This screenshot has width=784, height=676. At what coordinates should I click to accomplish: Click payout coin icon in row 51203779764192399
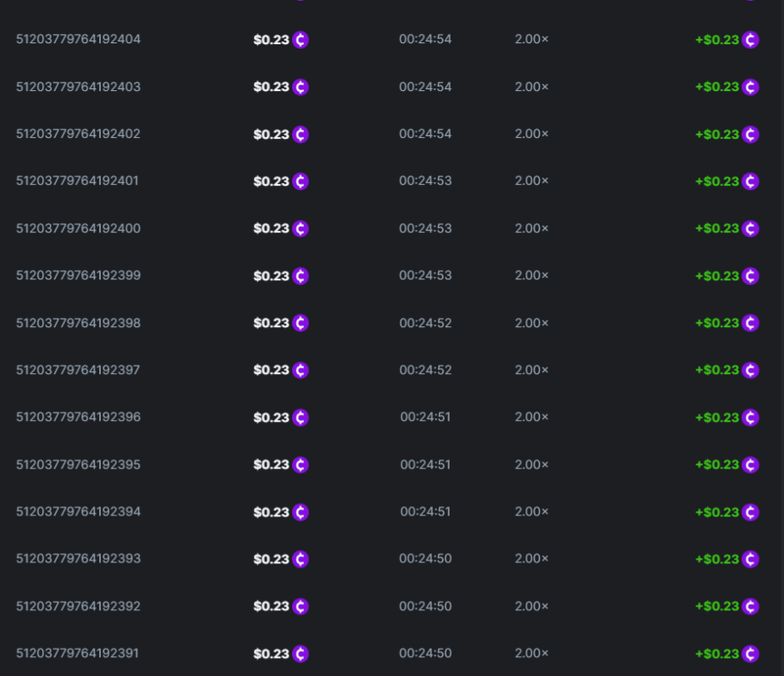750,276
